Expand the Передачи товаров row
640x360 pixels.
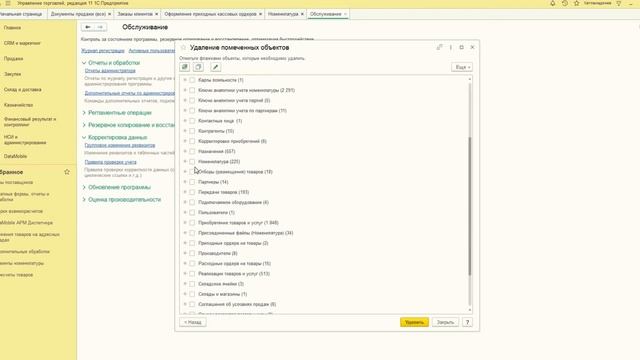pyautogui.click(x=185, y=192)
